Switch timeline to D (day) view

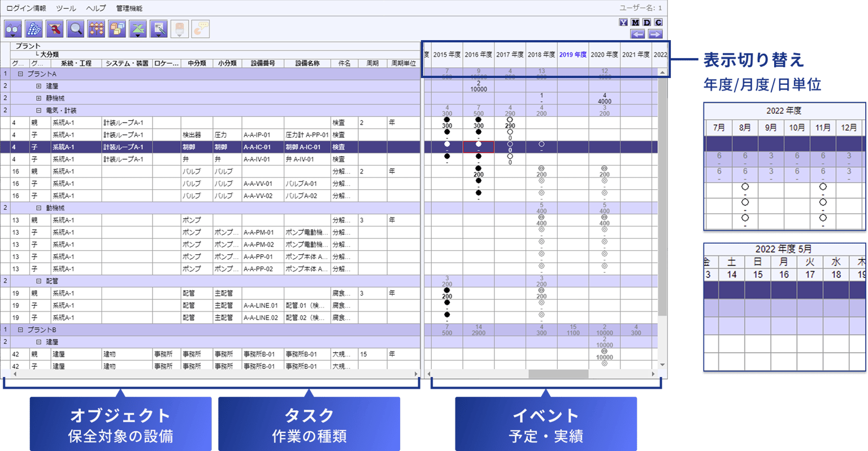[647, 23]
